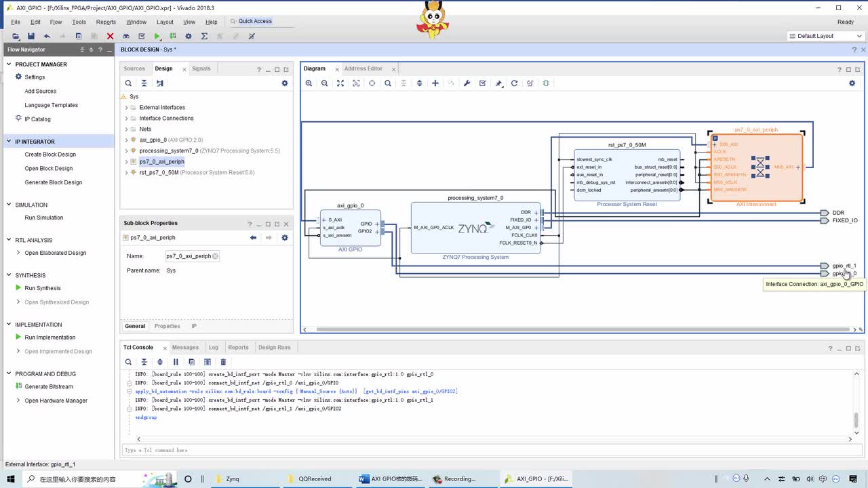Open the Default Layout dropdown
Image resolution: width=868 pixels, height=488 pixels.
click(825, 36)
